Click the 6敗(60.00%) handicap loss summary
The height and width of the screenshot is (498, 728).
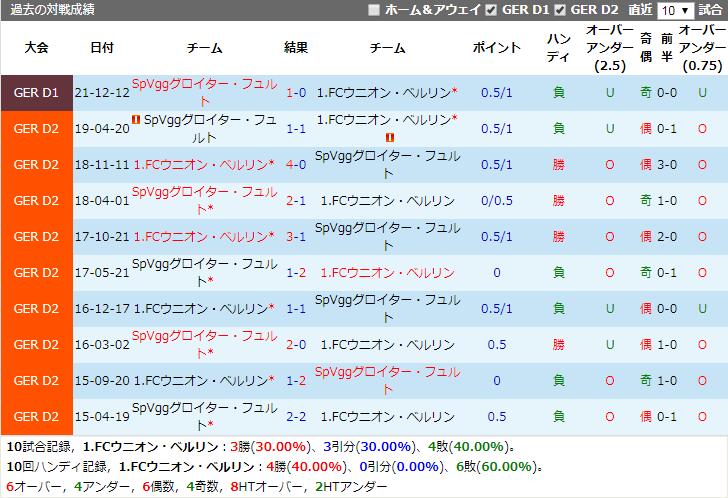496,467
